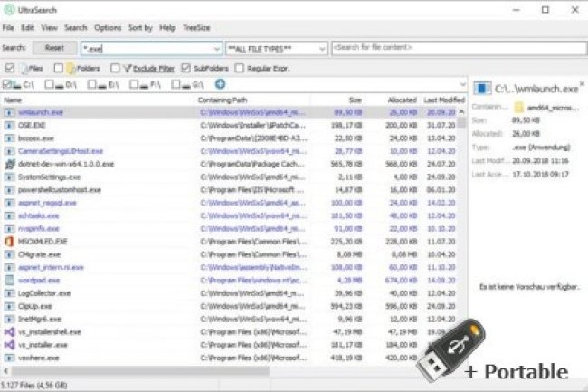Click the powershellcustomhost.exe file icon
This screenshot has height=392, width=588.
tap(9, 190)
